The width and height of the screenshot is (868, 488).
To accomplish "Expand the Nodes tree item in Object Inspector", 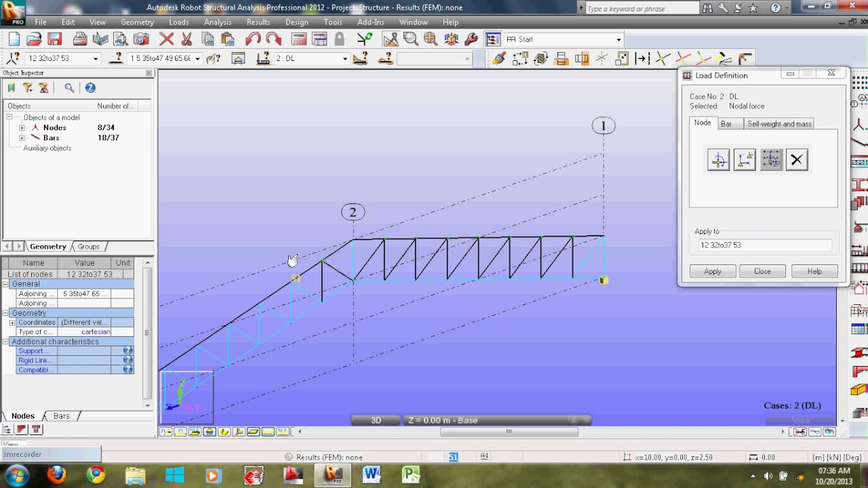I will click(22, 127).
